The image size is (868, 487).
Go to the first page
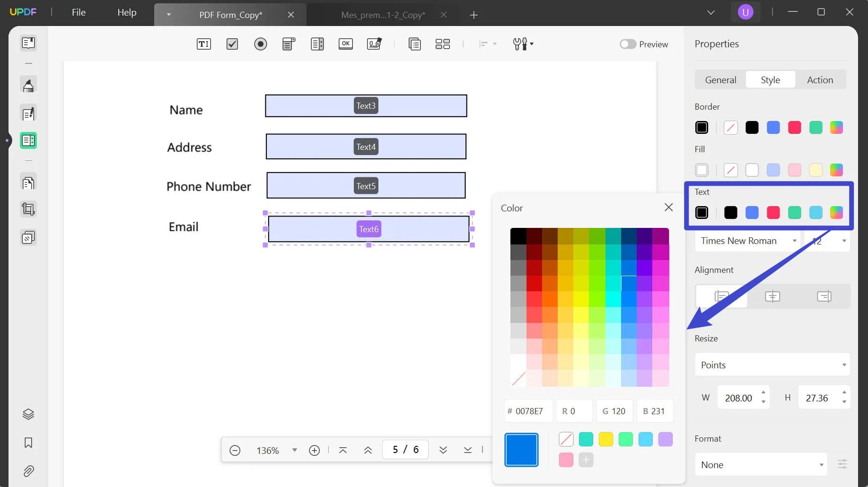(x=343, y=451)
